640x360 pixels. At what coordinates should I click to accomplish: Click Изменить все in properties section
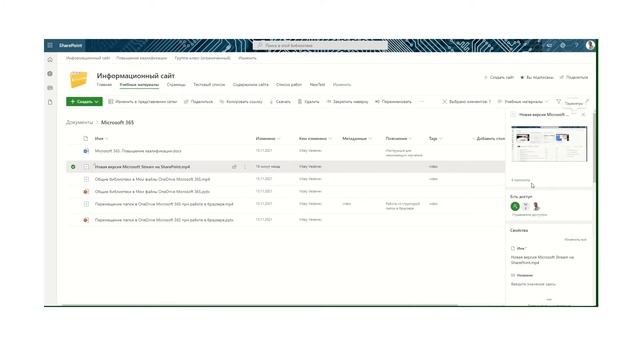pyautogui.click(x=575, y=240)
